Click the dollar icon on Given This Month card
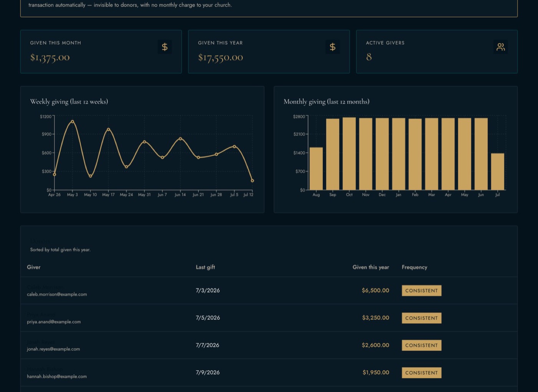The width and height of the screenshot is (538, 392). [x=164, y=47]
